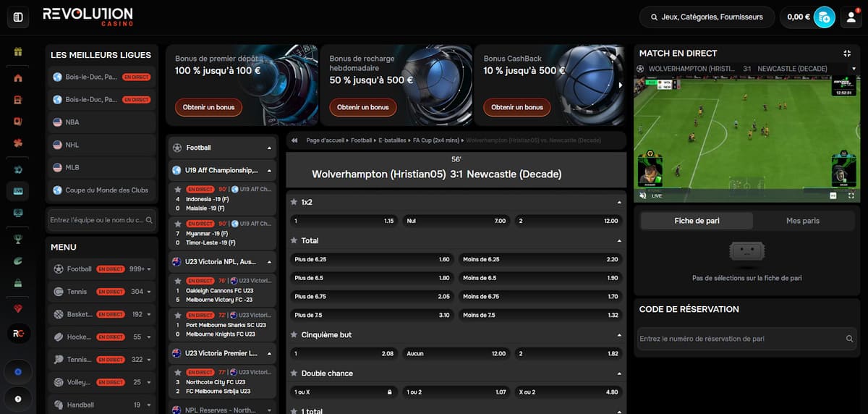Favorite the 1x2 market star
868x414 pixels.
tap(294, 202)
